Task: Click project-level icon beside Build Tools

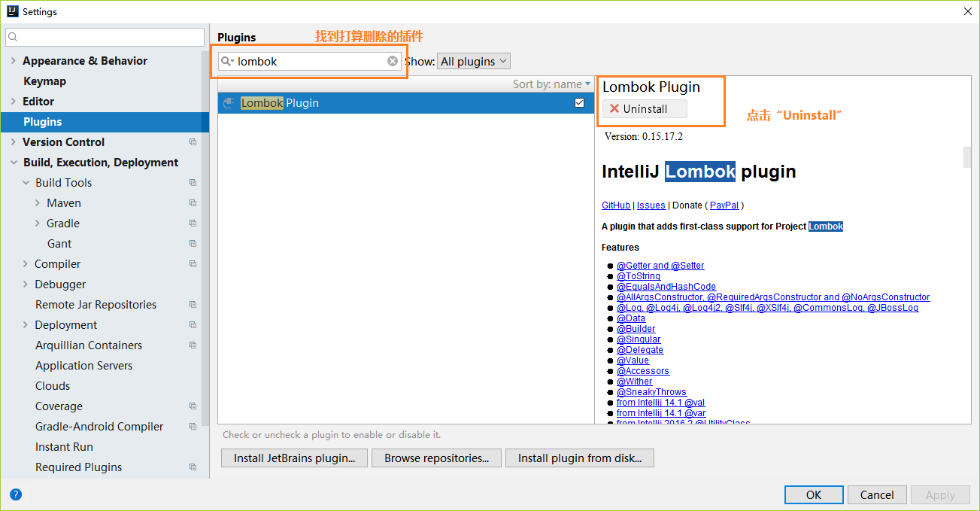Action: point(193,183)
